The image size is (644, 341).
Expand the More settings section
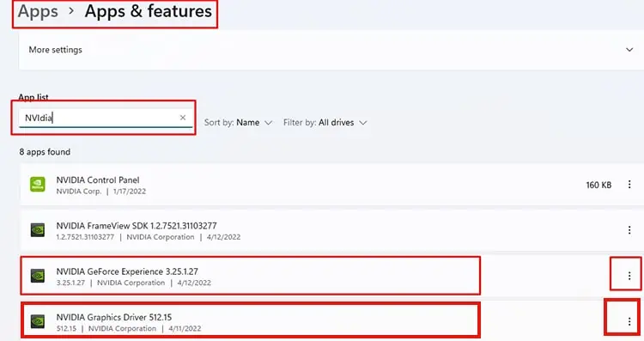click(x=629, y=50)
